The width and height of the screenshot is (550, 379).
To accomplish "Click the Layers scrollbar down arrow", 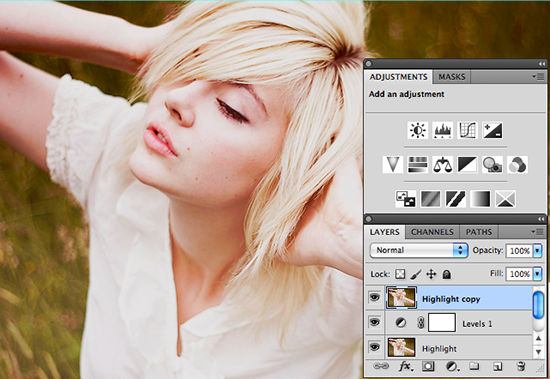I will pyautogui.click(x=539, y=352).
